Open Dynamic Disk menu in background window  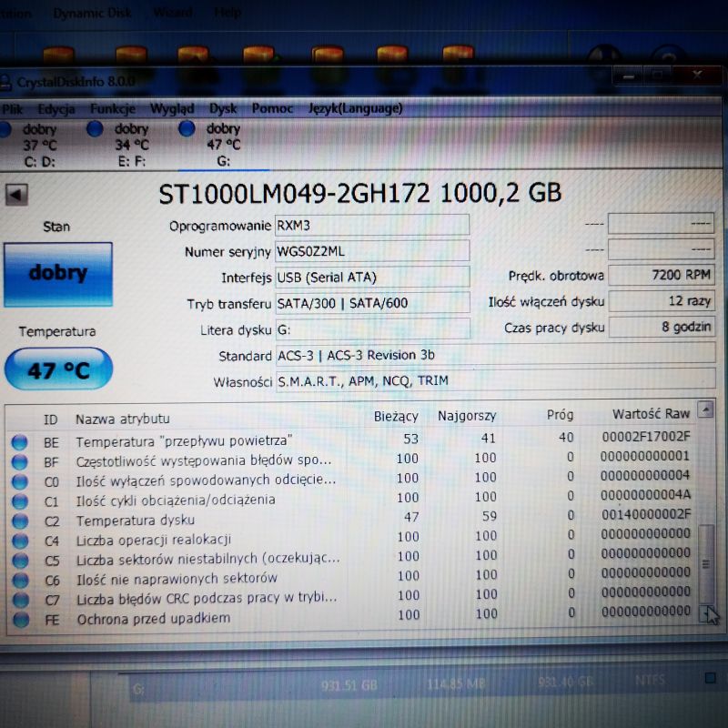click(93, 13)
